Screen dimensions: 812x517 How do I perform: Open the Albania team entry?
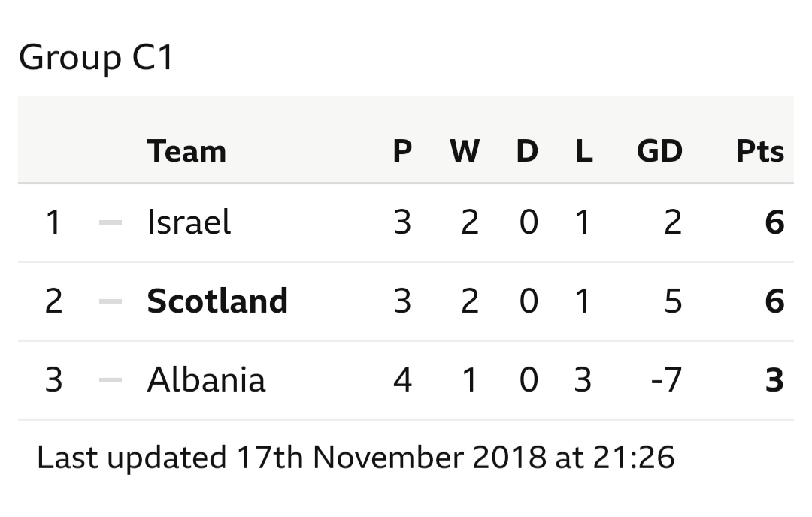coord(206,379)
